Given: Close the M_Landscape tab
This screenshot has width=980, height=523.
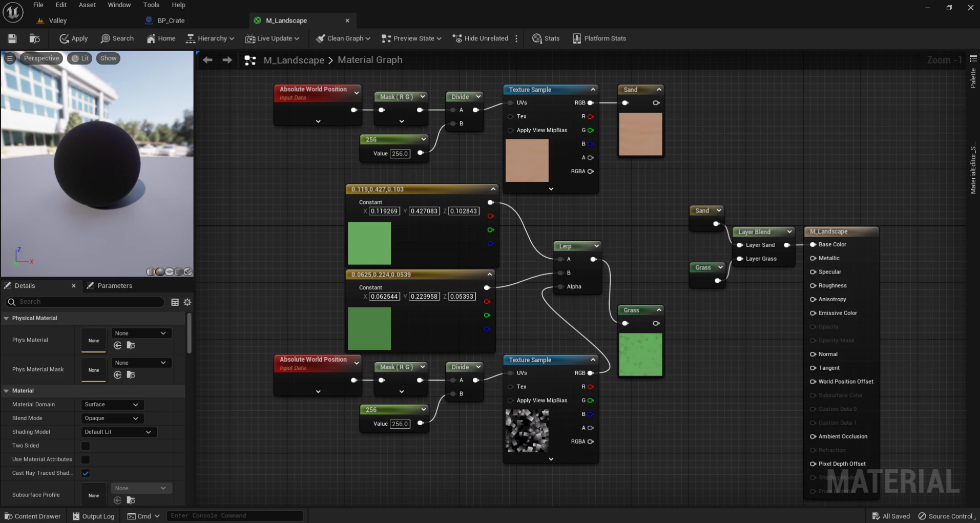Looking at the screenshot, I should [x=347, y=20].
